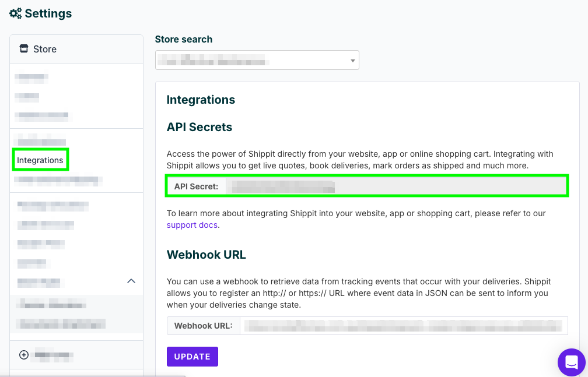This screenshot has width=588, height=377.
Task: Click the 'Webhook URL:' field label
Action: (203, 326)
